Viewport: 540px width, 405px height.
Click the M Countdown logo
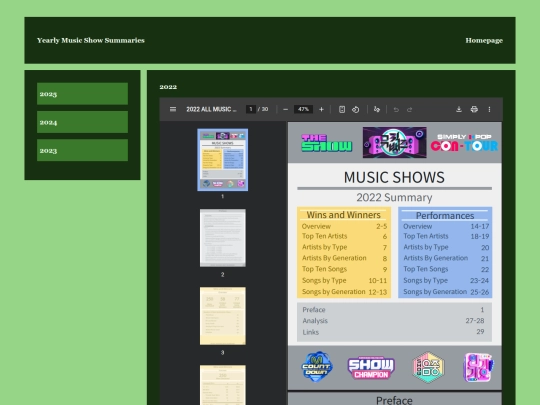click(317, 367)
